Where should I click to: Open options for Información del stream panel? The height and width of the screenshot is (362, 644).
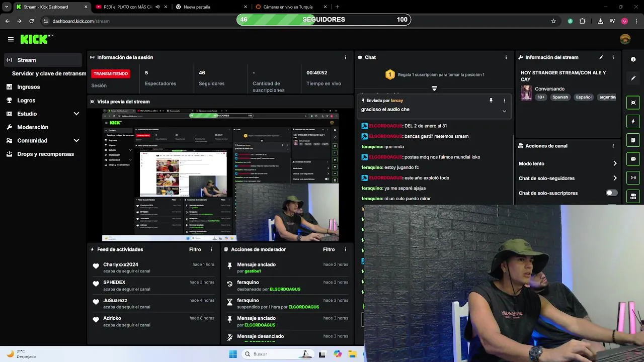click(x=613, y=57)
